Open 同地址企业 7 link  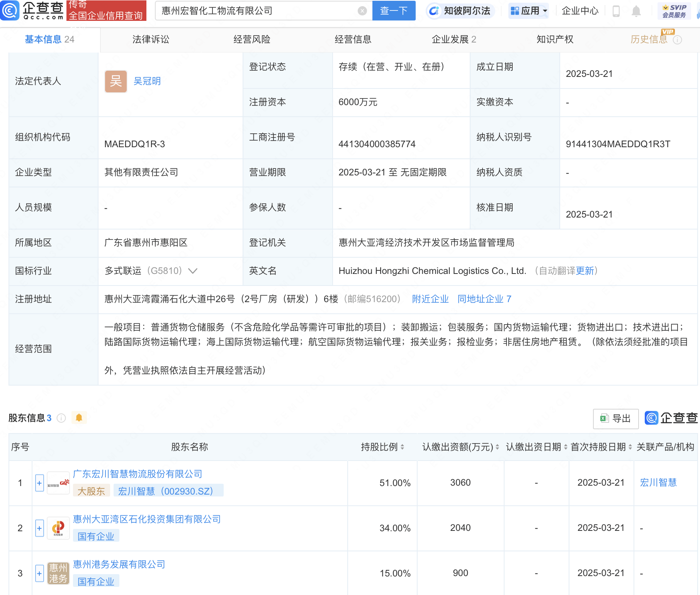point(484,299)
